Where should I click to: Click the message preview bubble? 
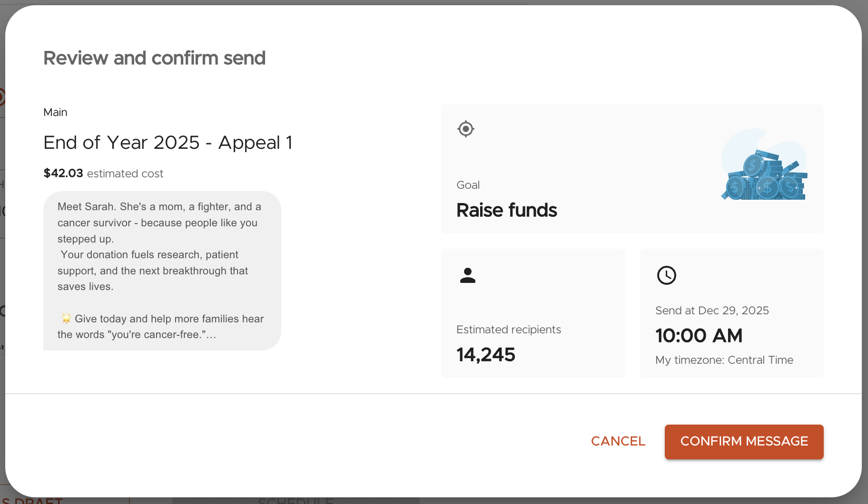[x=162, y=270]
